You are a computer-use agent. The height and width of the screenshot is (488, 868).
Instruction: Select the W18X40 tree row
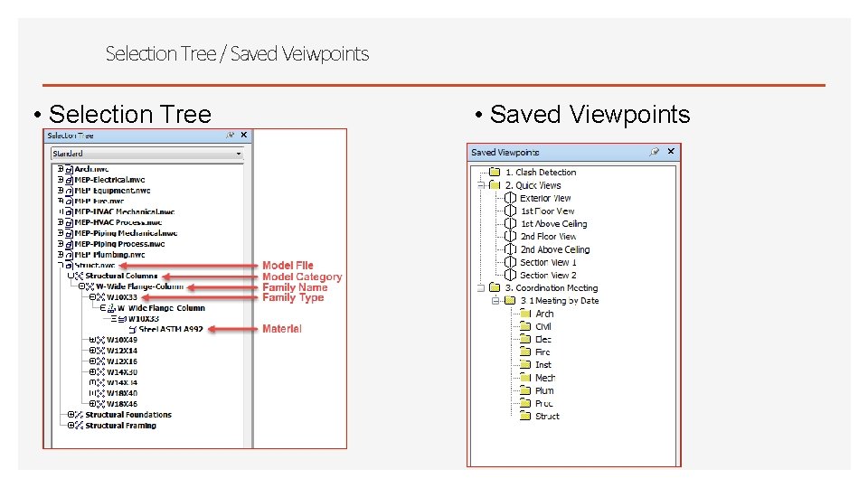click(x=122, y=393)
